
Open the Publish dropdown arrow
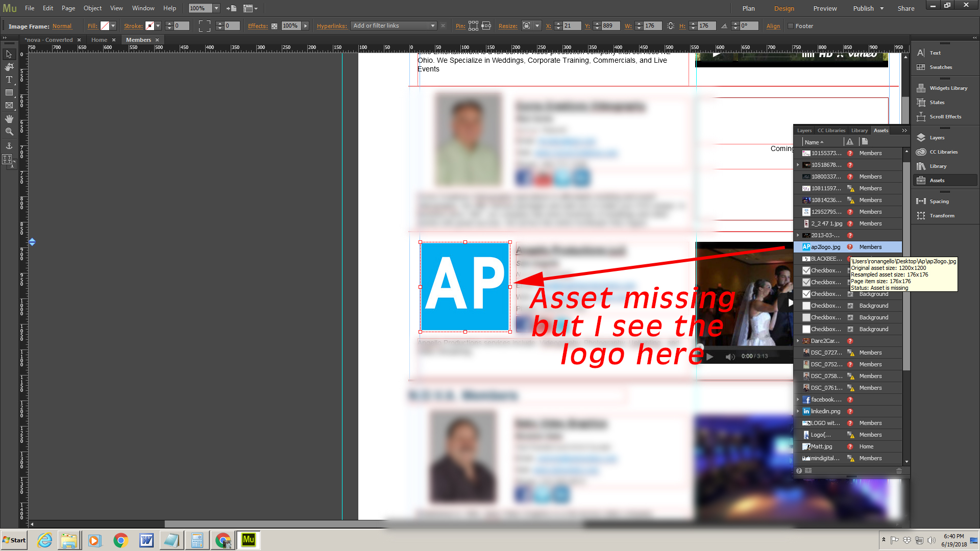pos(881,8)
